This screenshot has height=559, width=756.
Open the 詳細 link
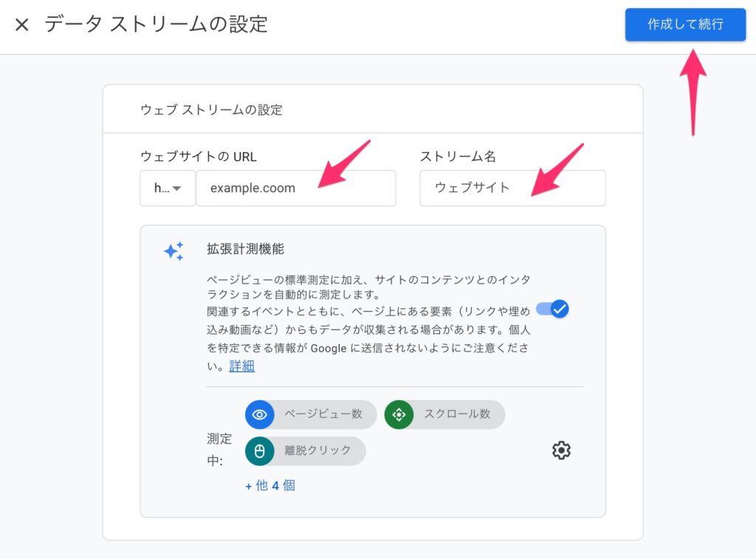(x=242, y=366)
